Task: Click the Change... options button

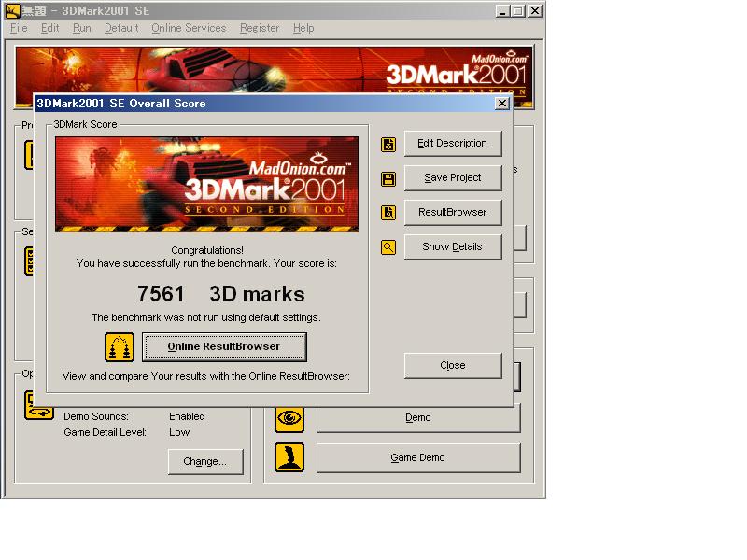Action: click(x=205, y=461)
